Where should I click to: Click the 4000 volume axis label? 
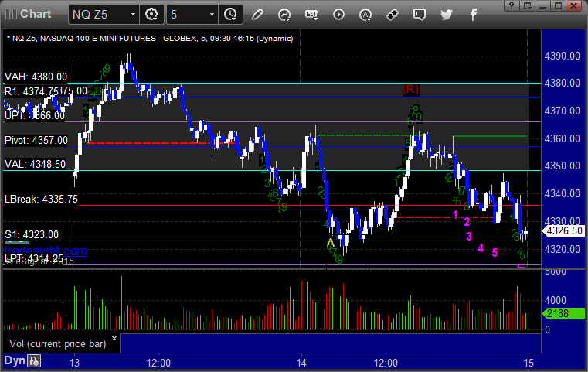555,300
